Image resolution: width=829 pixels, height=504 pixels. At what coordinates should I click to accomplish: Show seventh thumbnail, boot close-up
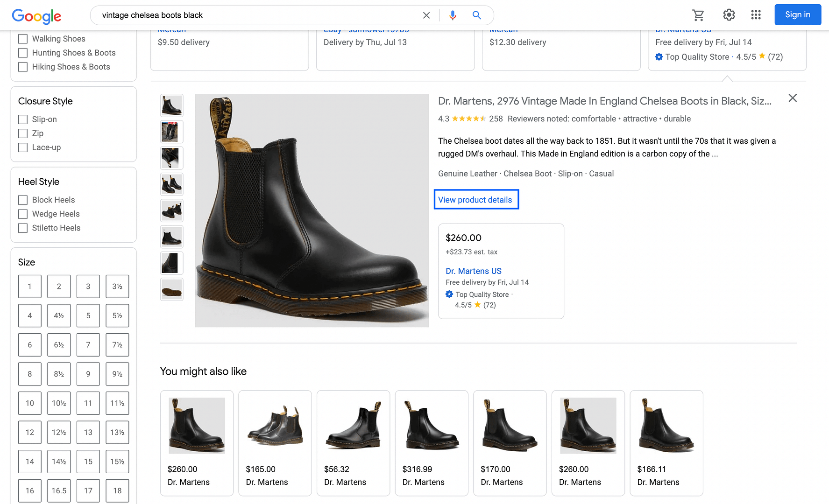(x=172, y=263)
